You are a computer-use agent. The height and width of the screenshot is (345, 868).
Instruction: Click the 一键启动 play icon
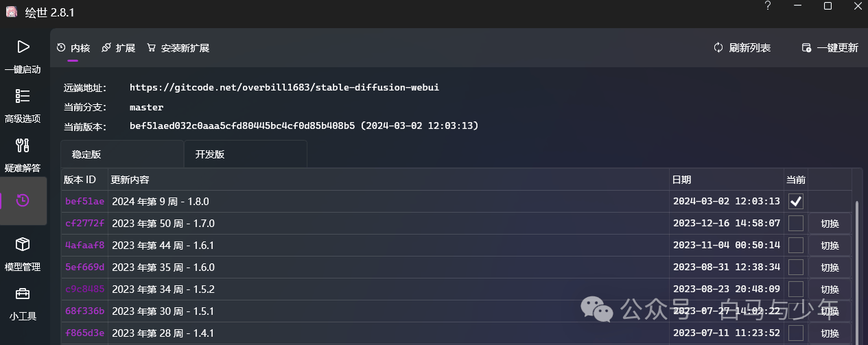pos(23,47)
